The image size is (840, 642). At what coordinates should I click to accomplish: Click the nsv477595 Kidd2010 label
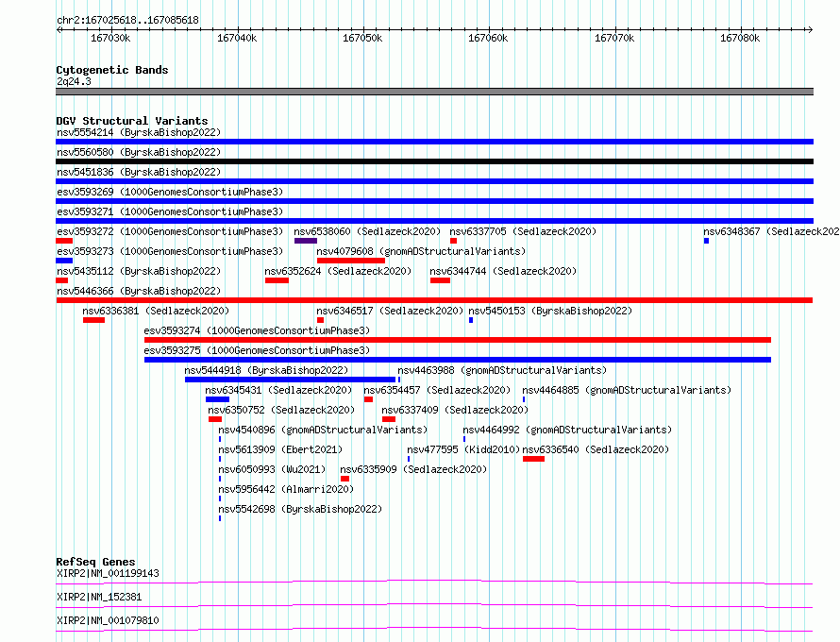(463, 449)
